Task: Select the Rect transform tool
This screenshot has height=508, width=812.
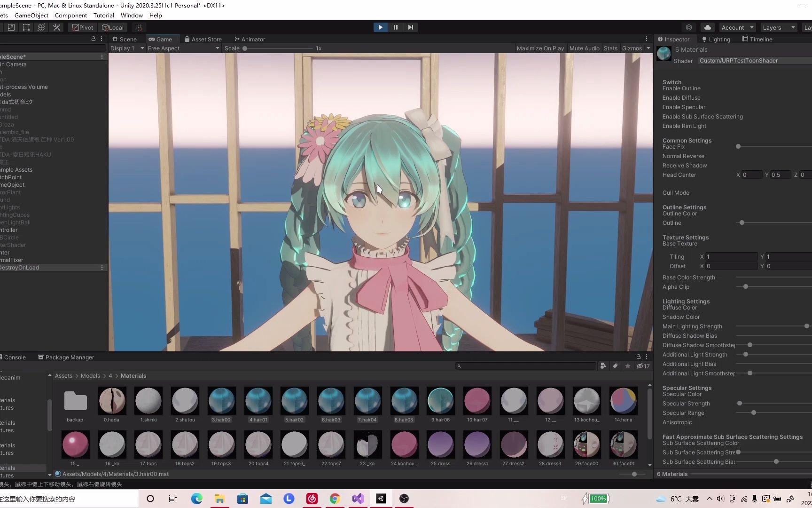Action: click(26, 27)
